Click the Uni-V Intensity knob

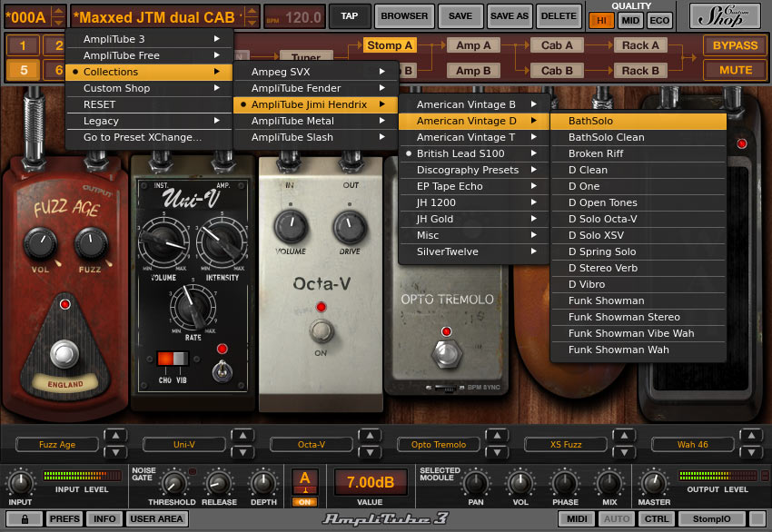click(x=222, y=241)
